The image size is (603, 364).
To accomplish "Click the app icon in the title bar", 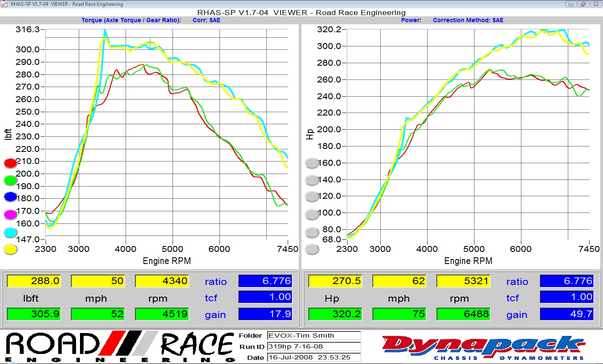I will point(4,4).
